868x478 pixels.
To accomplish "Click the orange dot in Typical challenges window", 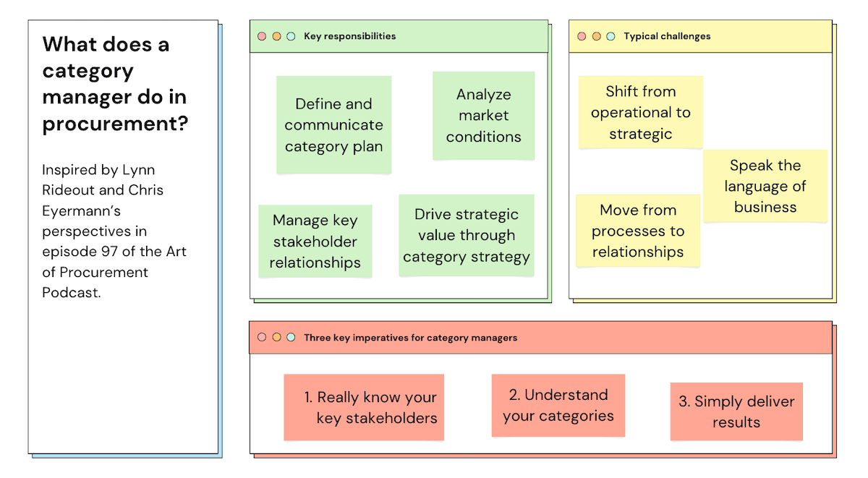I will click(596, 36).
